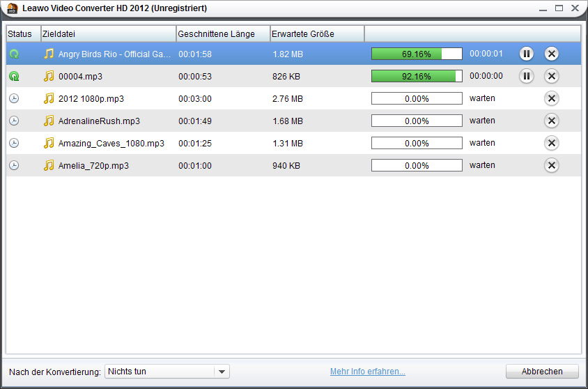The width and height of the screenshot is (588, 389).
Task: Click the 00:01:49 length value
Action: click(x=195, y=121)
